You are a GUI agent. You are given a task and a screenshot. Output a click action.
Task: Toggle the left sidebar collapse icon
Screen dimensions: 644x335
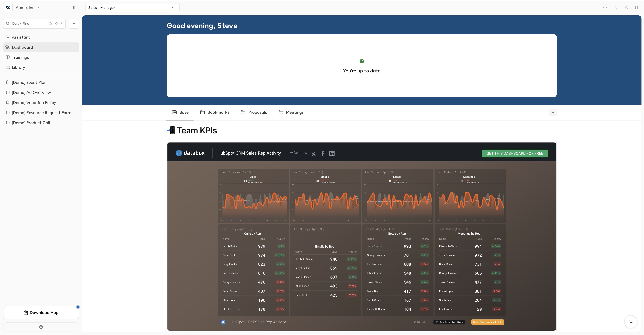click(75, 8)
